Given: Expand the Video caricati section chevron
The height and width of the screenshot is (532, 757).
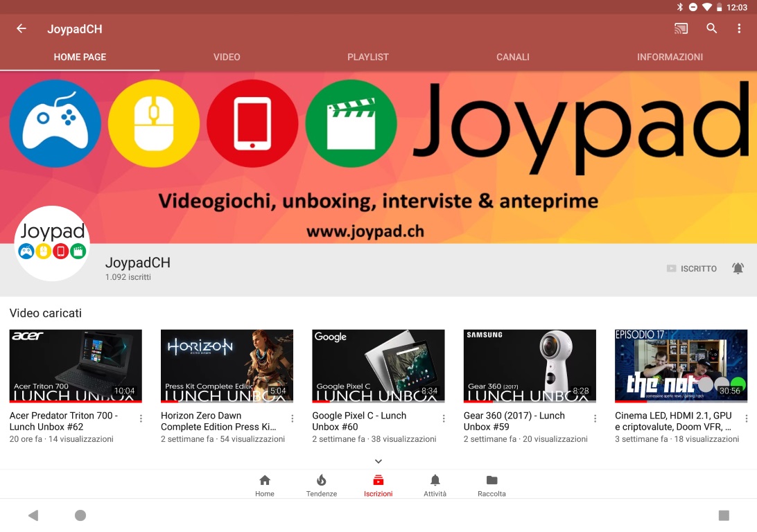Looking at the screenshot, I should tap(378, 461).
